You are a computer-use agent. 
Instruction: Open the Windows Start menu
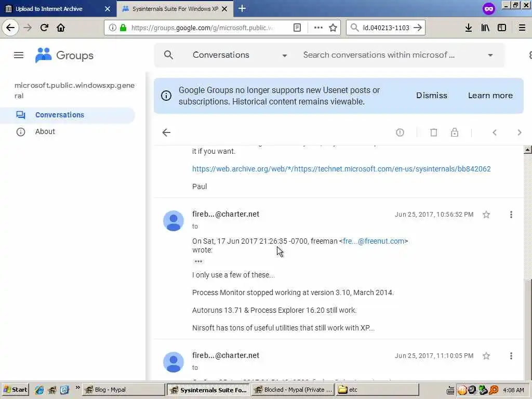tap(16, 390)
